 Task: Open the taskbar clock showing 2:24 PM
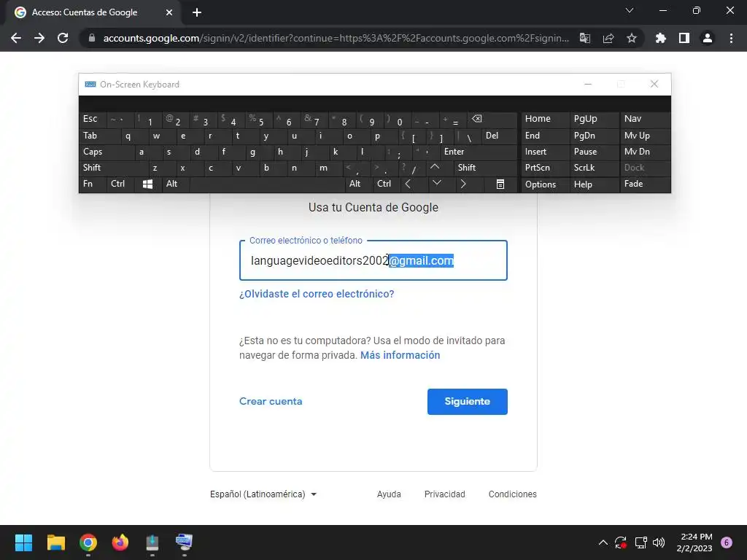694,542
